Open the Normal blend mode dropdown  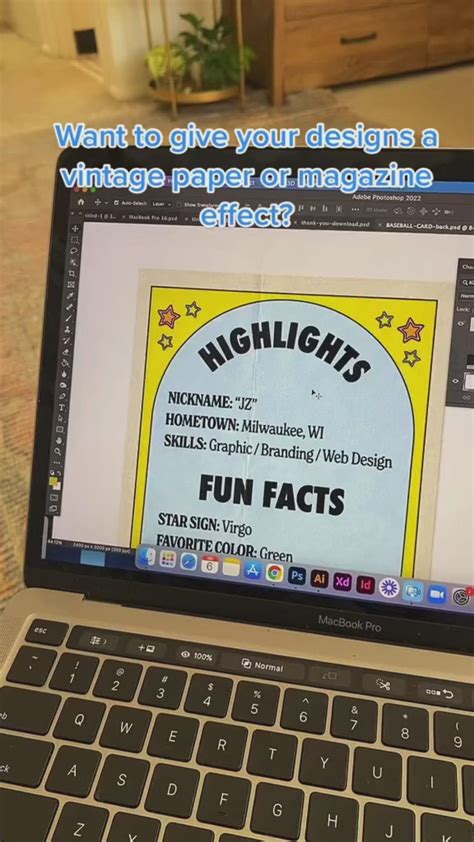[467, 296]
